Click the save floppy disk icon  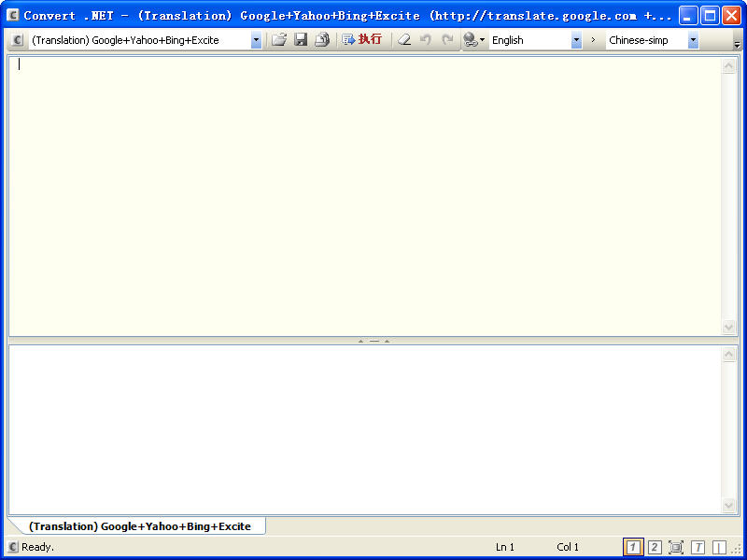301,40
